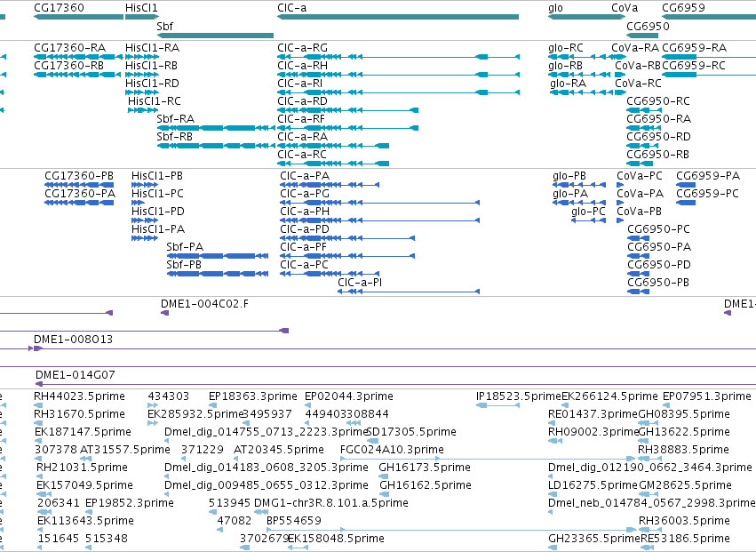The image size is (756, 552).
Task: Select protein CG6959-PA
Action: coord(708,176)
